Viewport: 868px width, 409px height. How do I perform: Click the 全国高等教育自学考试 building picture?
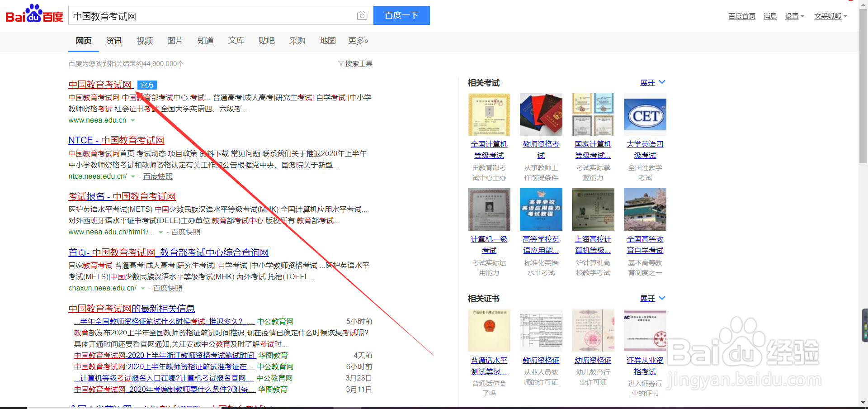pos(645,209)
